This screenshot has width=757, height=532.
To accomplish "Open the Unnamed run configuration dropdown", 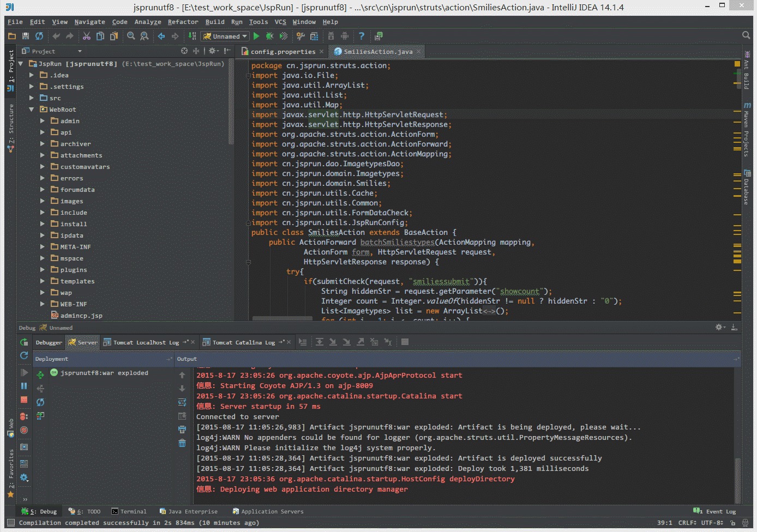I will coord(226,37).
